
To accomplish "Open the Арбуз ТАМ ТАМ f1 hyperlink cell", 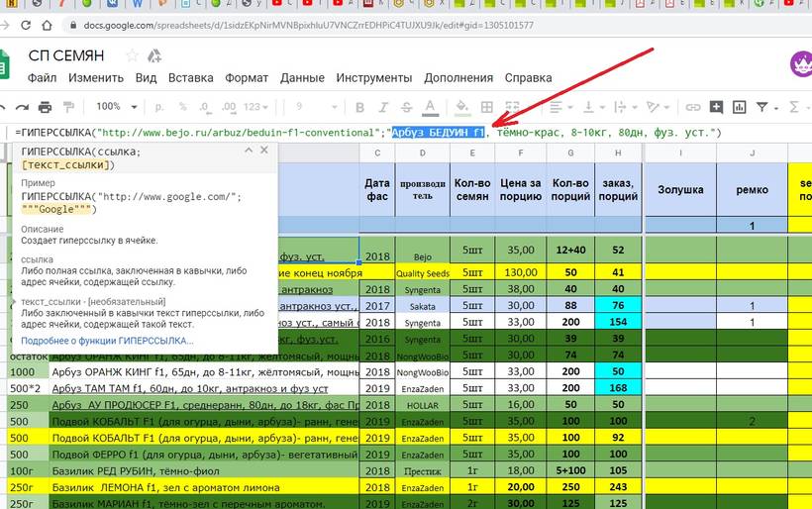I will tap(204, 388).
